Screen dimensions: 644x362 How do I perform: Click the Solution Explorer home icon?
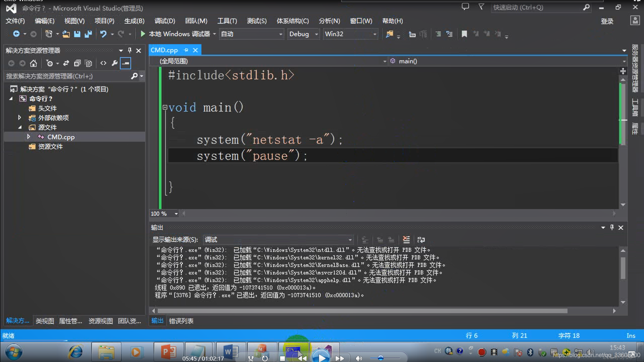tap(33, 64)
